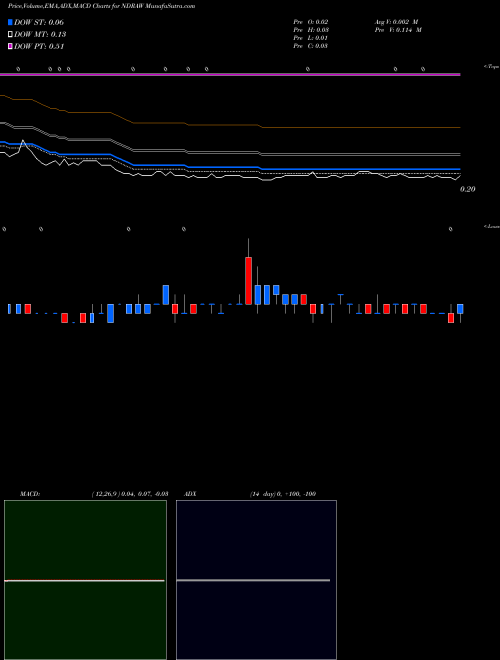Click the 0.20 price label
This screenshot has width=500, height=660.
[x=468, y=189]
